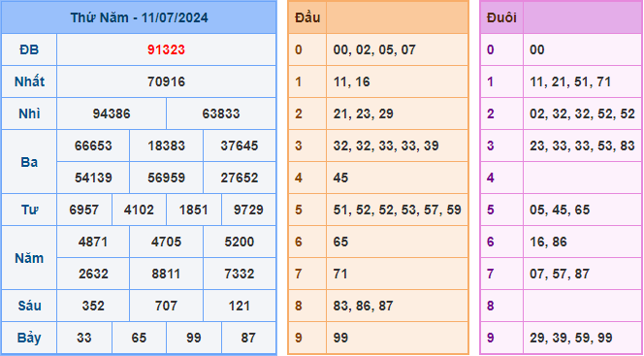
Task: Click Đầu row values '32, 32, 33, 33, 39'
Action: tap(386, 146)
